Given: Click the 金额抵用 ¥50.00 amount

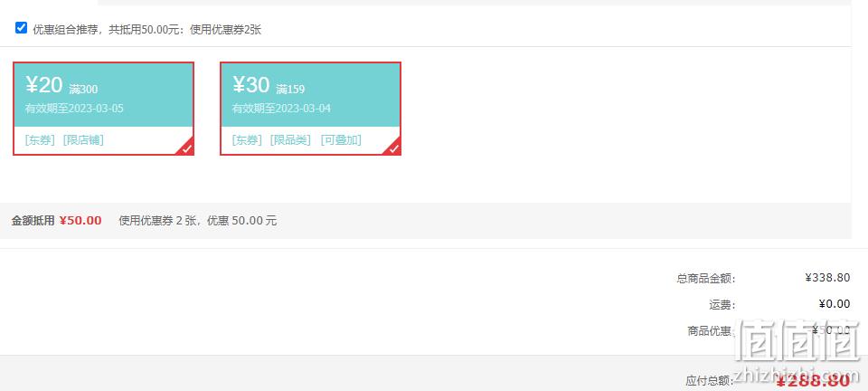Looking at the screenshot, I should [x=80, y=221].
